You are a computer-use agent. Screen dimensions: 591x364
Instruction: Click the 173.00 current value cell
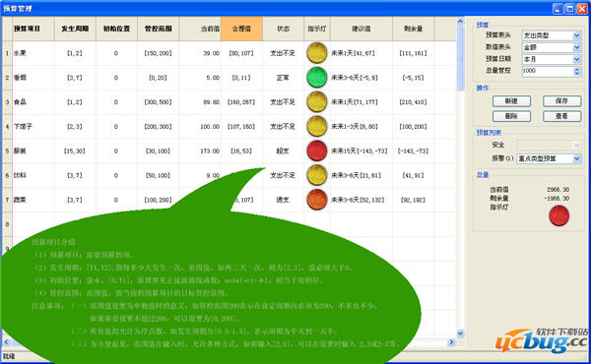point(200,151)
